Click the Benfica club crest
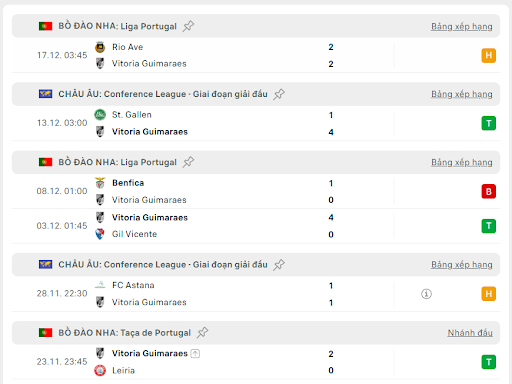This screenshot has height=384, width=512. 100,183
